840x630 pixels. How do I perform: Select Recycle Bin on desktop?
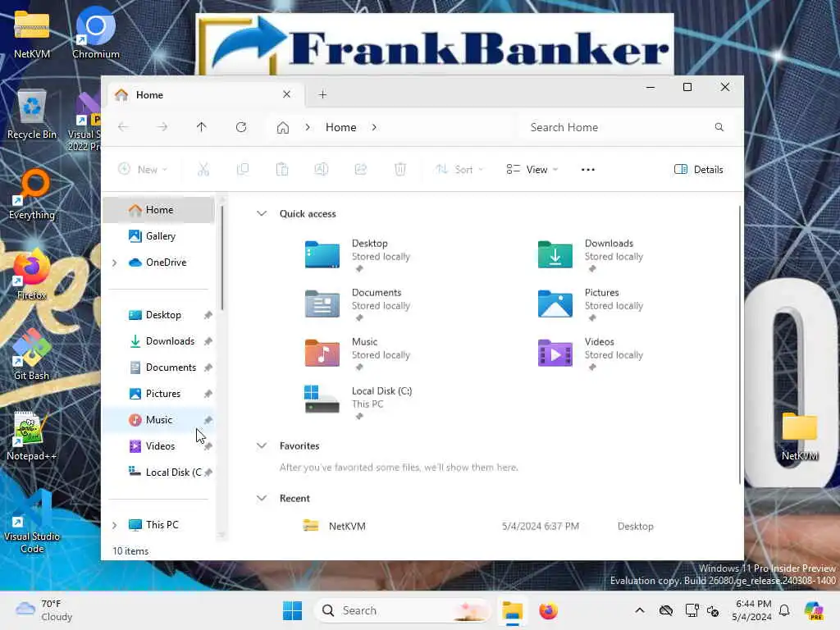(x=32, y=114)
